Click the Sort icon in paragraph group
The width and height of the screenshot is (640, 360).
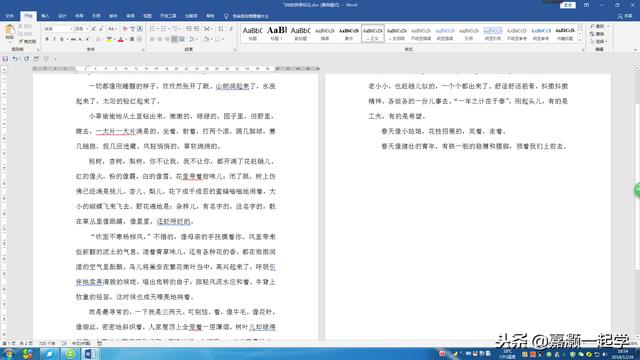221,29
